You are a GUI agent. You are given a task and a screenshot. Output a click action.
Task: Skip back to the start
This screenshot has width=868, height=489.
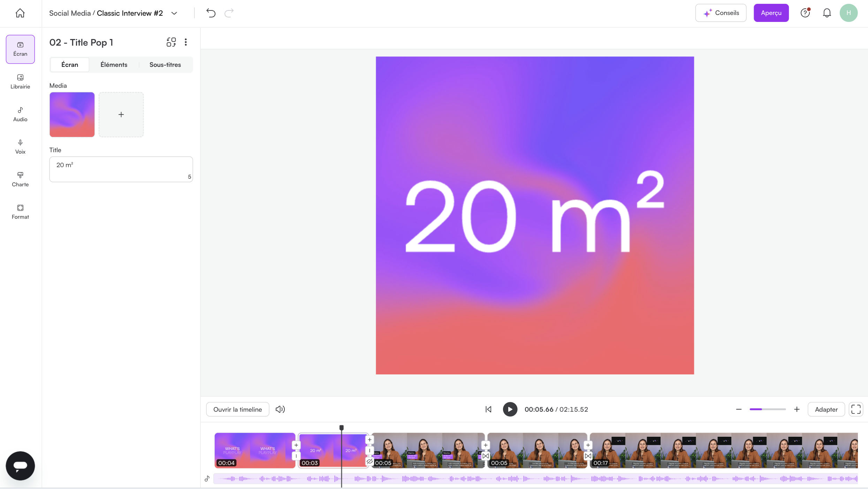pyautogui.click(x=488, y=409)
